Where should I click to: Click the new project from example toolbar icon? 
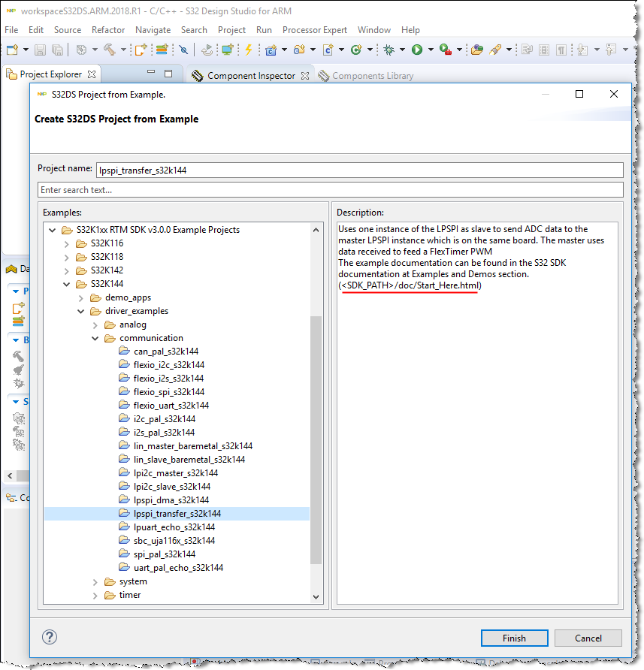(x=141, y=50)
